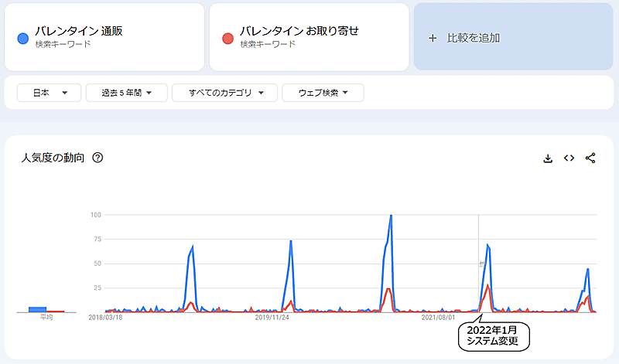Open the embed code icon
619x364 pixels.
click(x=569, y=158)
